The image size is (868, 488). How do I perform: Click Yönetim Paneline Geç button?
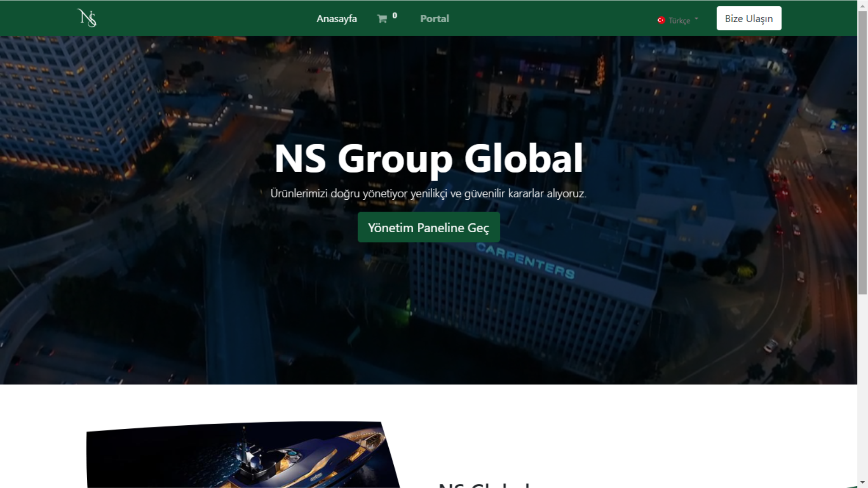[x=429, y=227]
